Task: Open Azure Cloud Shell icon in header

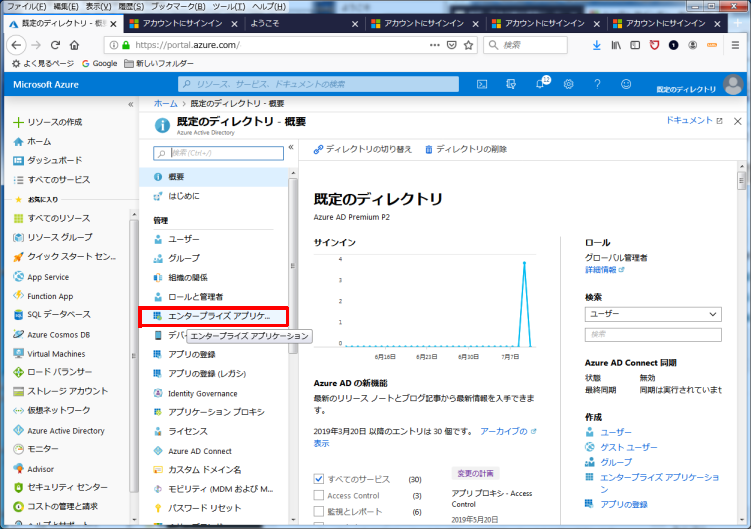Action: click(x=482, y=84)
